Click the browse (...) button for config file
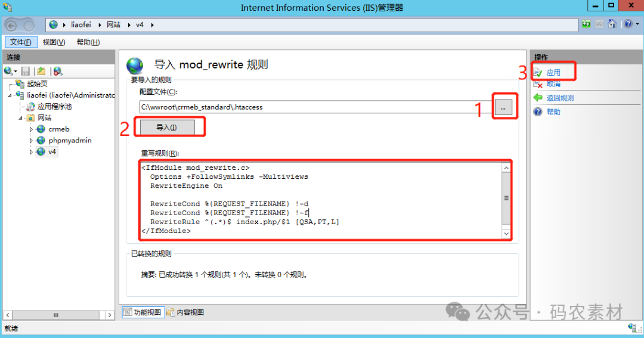 (x=503, y=108)
